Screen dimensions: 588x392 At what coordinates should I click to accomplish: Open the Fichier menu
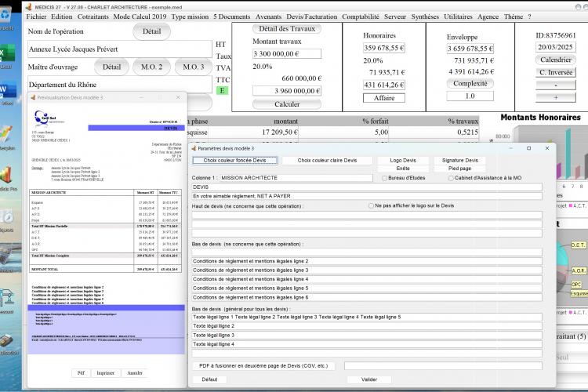tap(36, 16)
